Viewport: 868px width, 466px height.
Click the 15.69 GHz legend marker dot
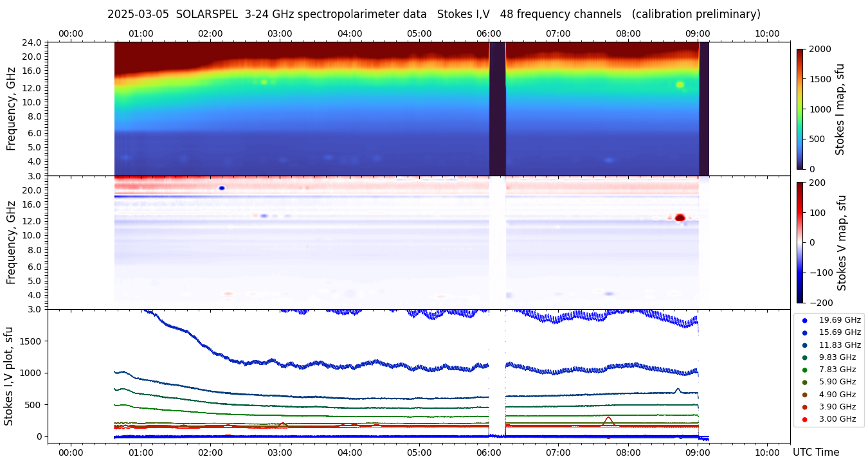coord(804,332)
